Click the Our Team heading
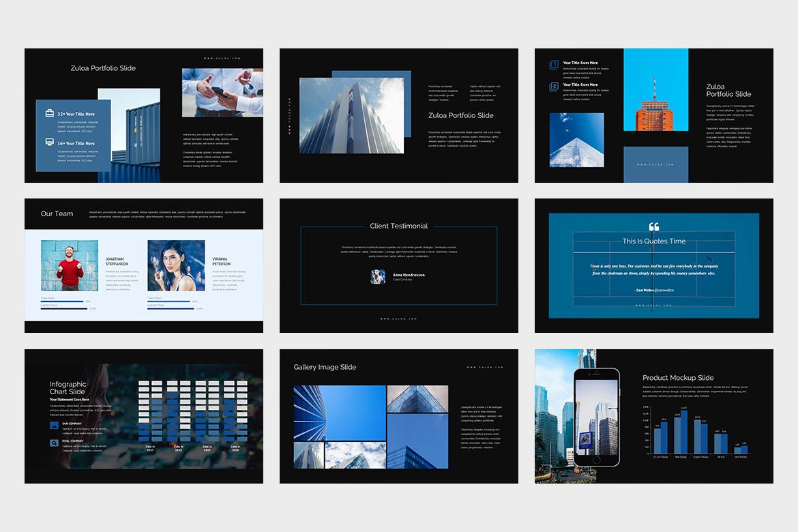Image resolution: width=798 pixels, height=532 pixels. pos(57,213)
